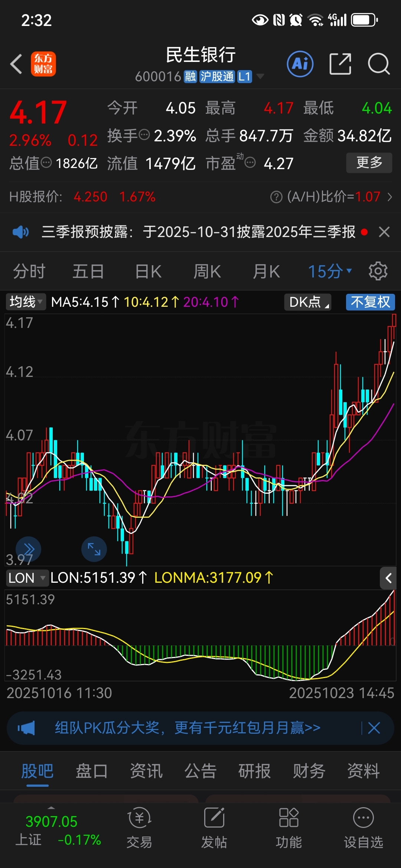Tap the 融 margin tag
Screen dimensions: 401x868
point(190,77)
